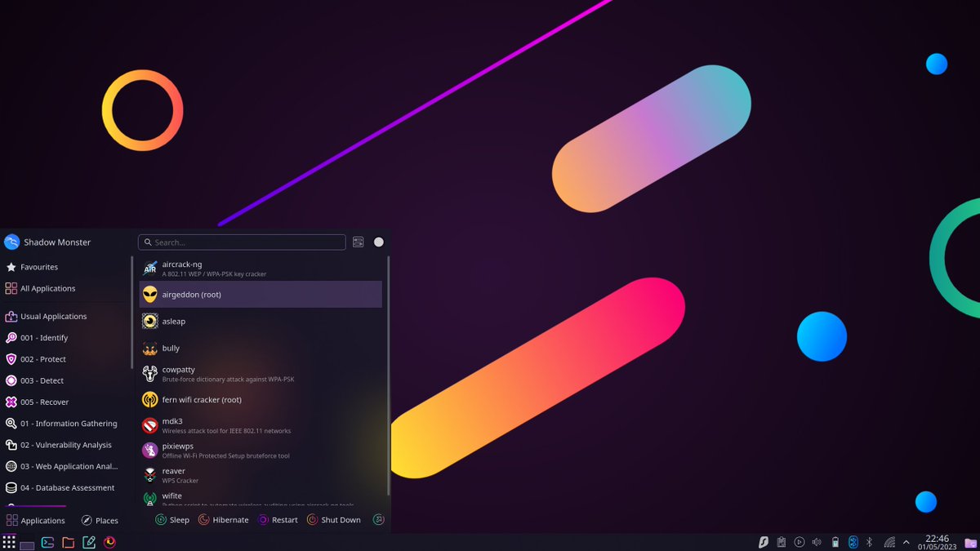Viewport: 980px width, 551px height.
Task: Launch pixiewps bruteforce tool
Action: (261, 451)
